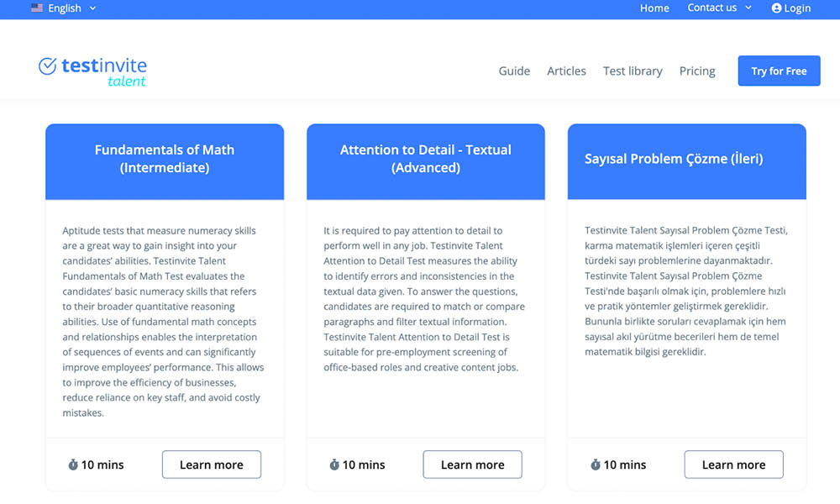Click the description starting 'Testinvite Talent Sayısal Problem Çözme Testi'

coord(686,291)
